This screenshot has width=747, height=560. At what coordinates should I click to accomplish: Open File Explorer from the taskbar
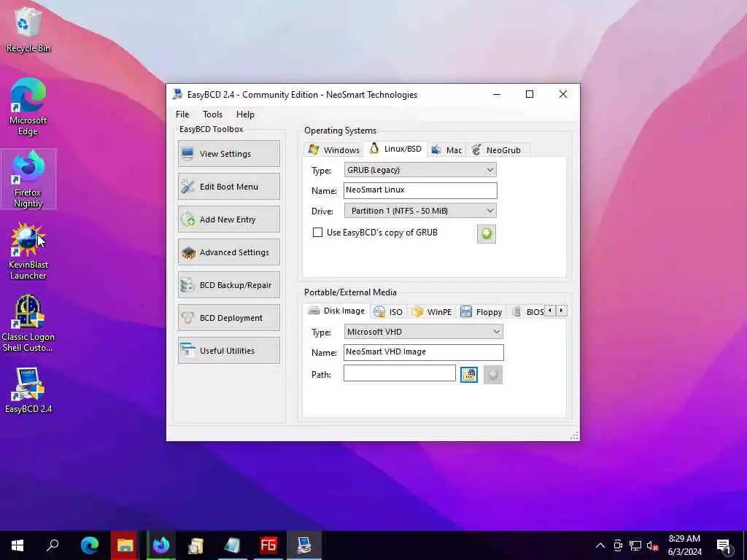[x=125, y=545]
